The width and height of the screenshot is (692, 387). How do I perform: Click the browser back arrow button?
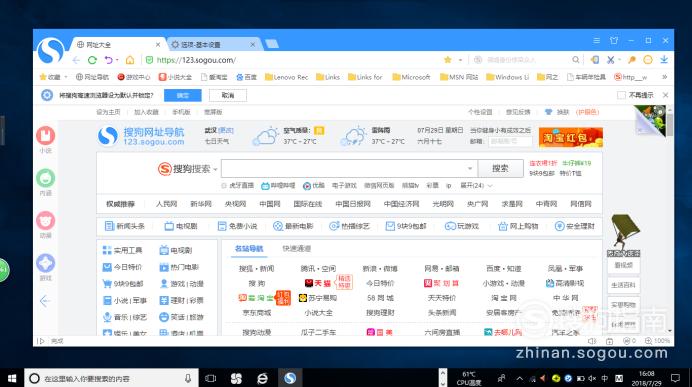pyautogui.click(x=76, y=60)
